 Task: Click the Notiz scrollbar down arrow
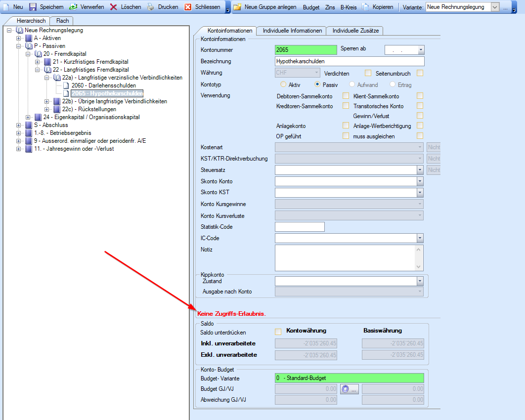point(419,267)
